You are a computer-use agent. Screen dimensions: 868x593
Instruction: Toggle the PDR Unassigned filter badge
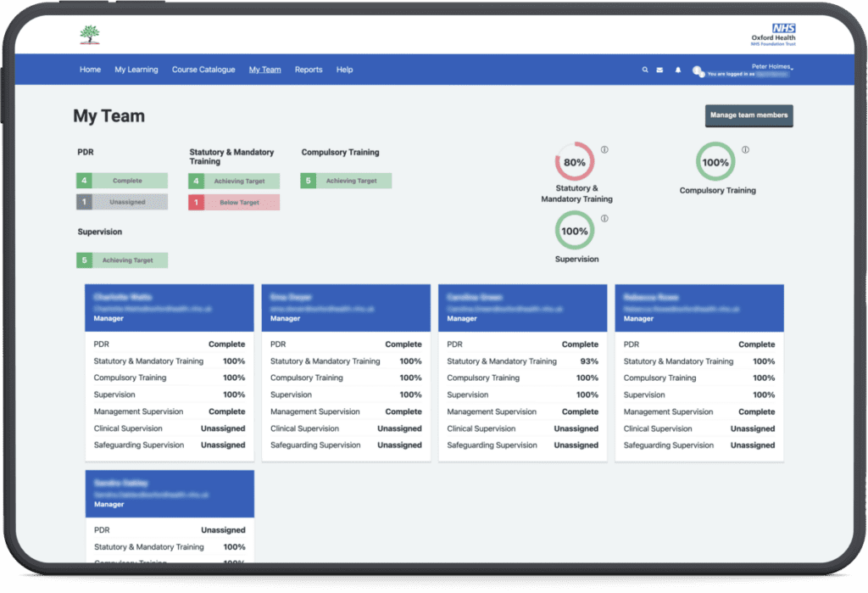[121, 201]
